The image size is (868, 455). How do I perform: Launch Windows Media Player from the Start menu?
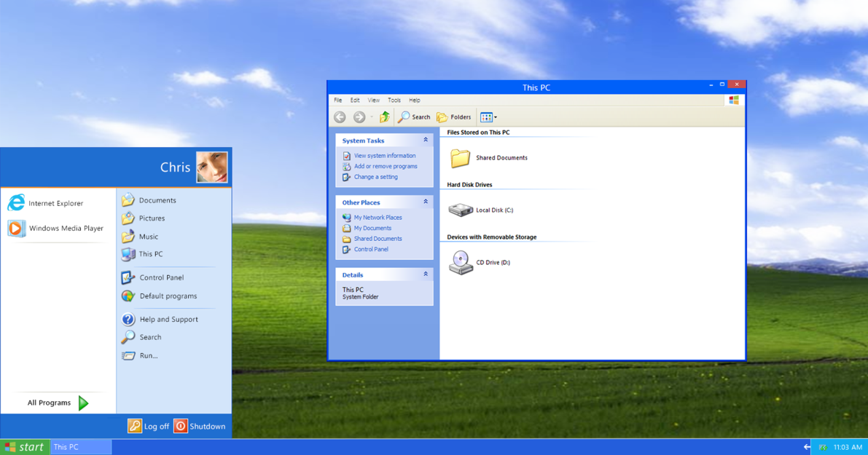[x=55, y=228]
